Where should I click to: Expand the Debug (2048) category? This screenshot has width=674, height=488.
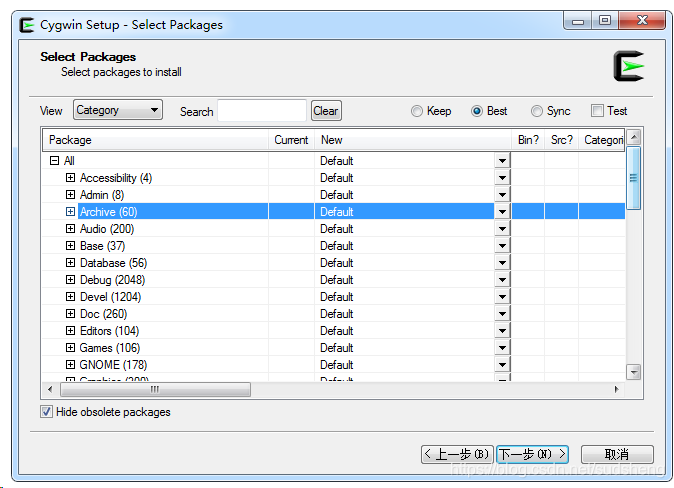[x=70, y=279]
